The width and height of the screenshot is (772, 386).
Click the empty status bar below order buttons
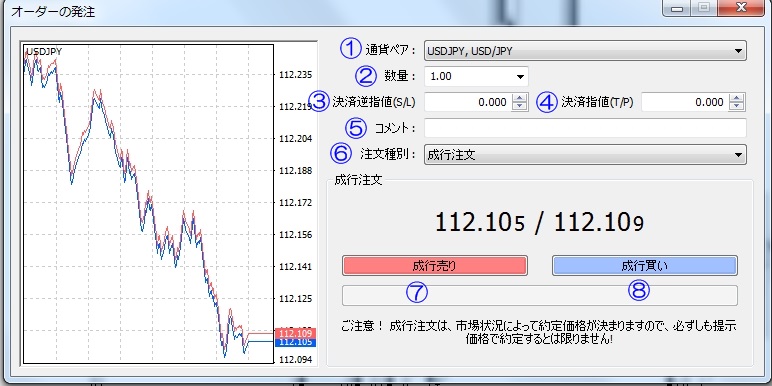[540, 295]
